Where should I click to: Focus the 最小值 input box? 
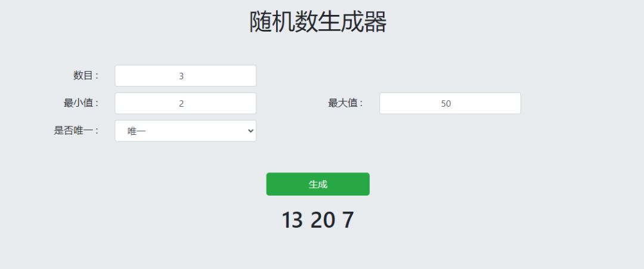coord(185,103)
